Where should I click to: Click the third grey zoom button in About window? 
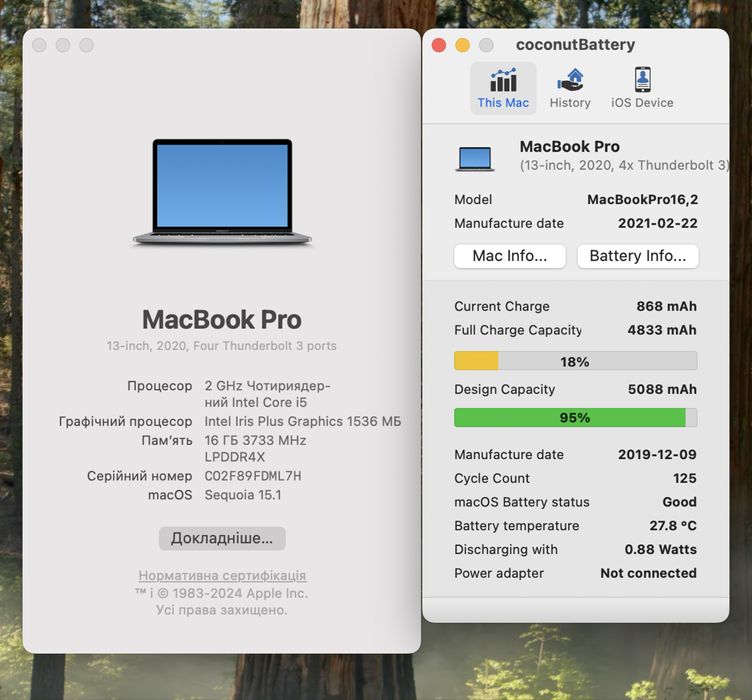pos(87,45)
